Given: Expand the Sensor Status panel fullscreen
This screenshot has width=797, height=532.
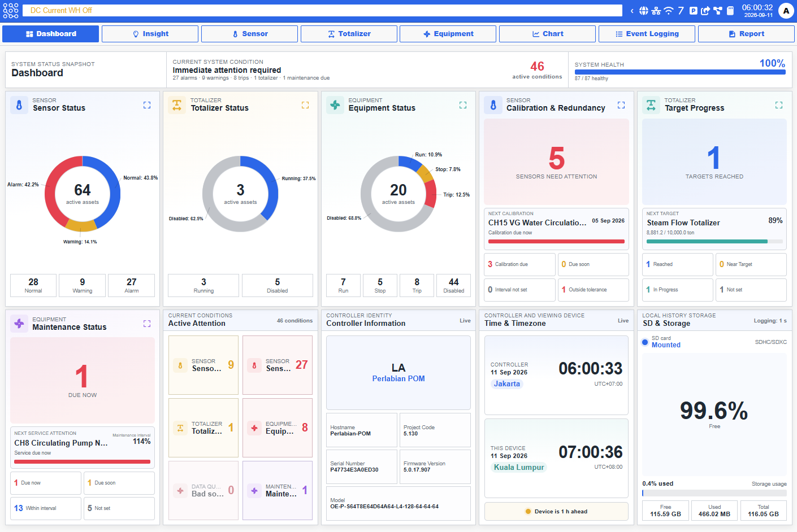Looking at the screenshot, I should coord(147,105).
